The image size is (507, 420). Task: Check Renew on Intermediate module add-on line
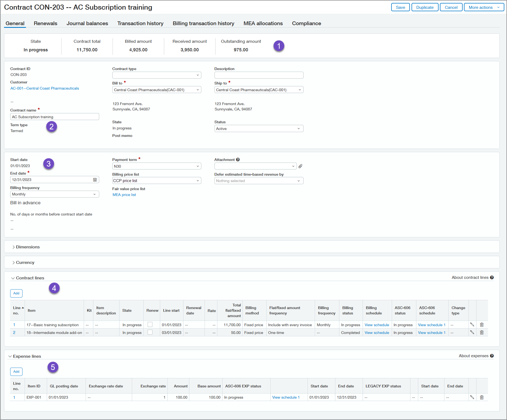150,332
